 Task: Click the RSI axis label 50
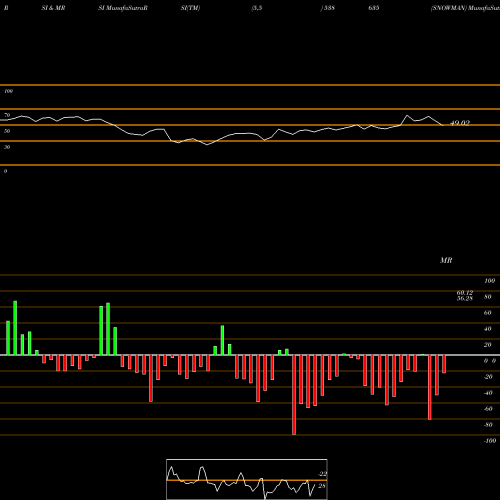tap(7, 131)
